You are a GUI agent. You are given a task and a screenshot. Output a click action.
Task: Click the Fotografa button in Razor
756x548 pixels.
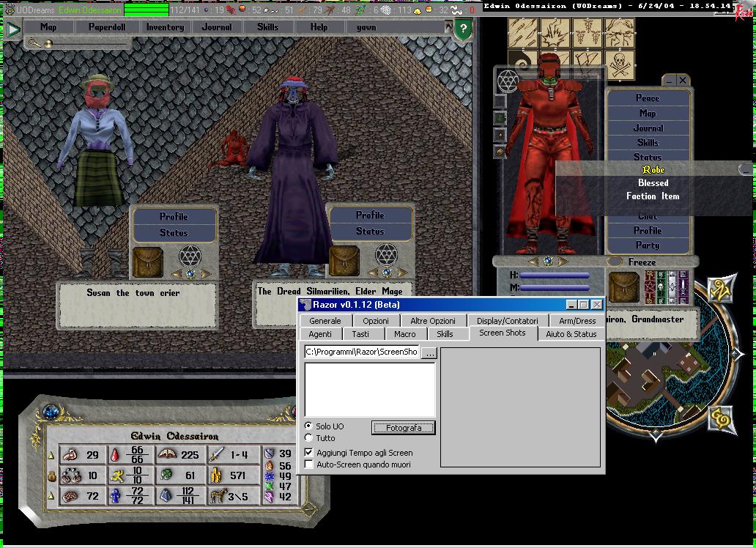point(404,427)
